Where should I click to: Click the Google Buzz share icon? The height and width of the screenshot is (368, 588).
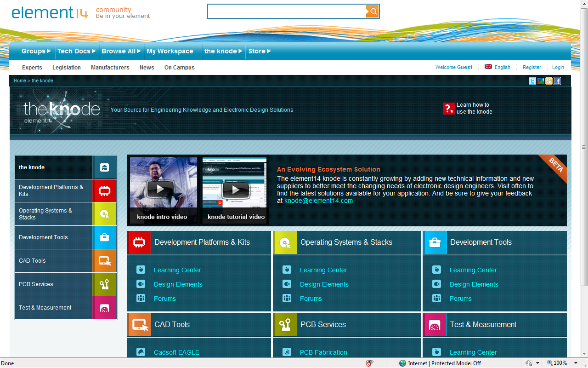coord(541,81)
